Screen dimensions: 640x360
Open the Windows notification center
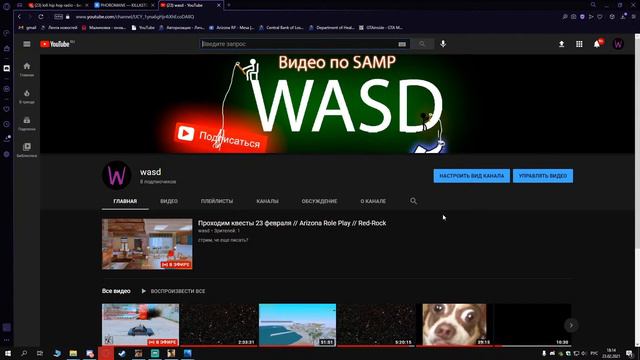tap(630, 353)
